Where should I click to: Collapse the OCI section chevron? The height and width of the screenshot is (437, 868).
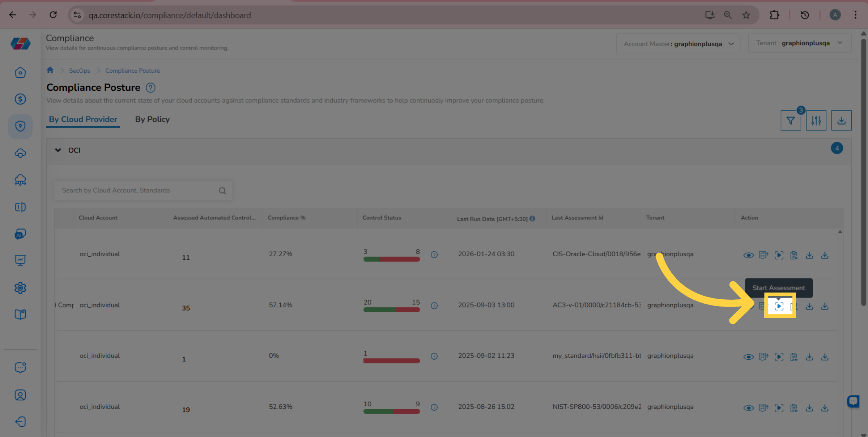point(58,150)
